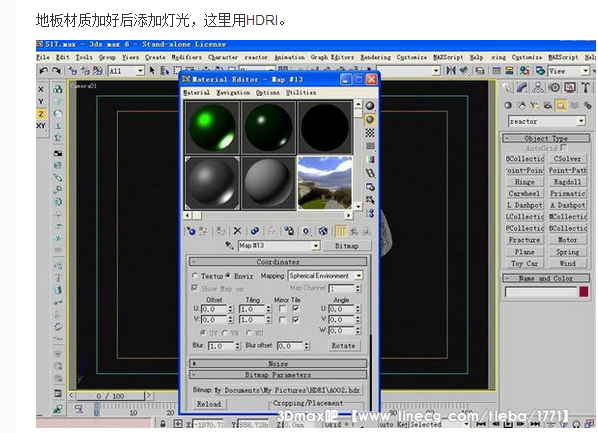Toggle checkered Background icon
598x433 pixels.
pos(370,133)
